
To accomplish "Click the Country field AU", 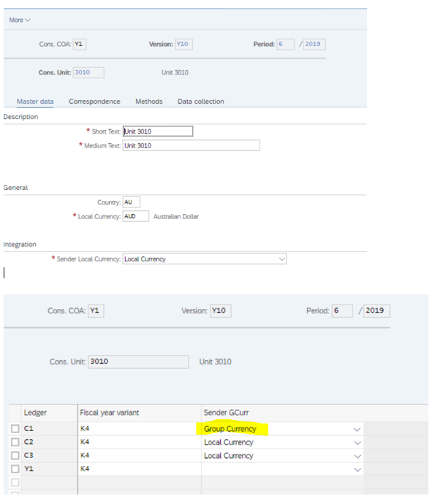I will [132, 202].
